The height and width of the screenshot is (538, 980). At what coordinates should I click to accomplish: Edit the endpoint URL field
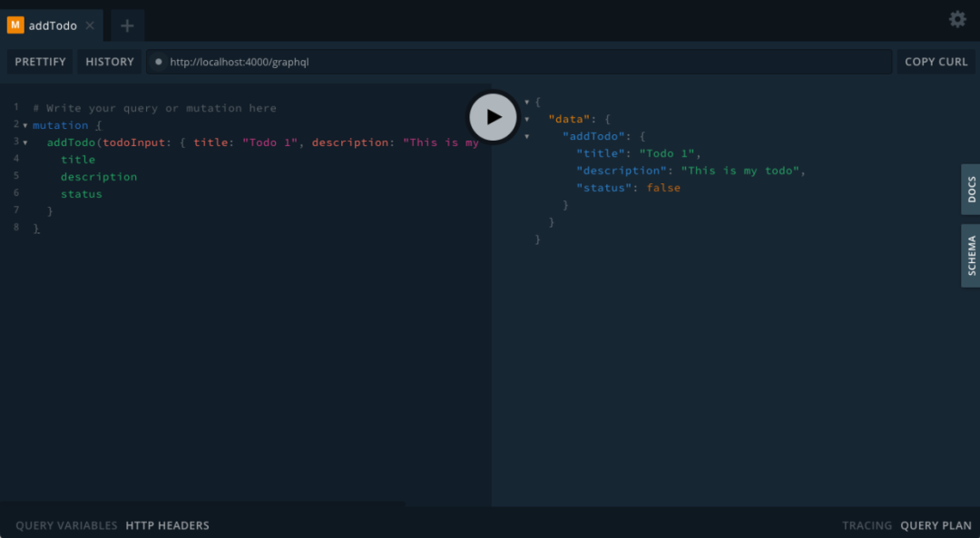point(519,62)
